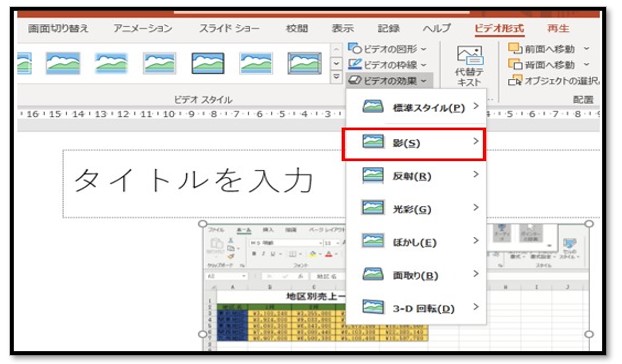Image resolution: width=622 pixels, height=364 pixels.
Task: Click the 背面へ移動 send backward icon
Action: point(515,64)
